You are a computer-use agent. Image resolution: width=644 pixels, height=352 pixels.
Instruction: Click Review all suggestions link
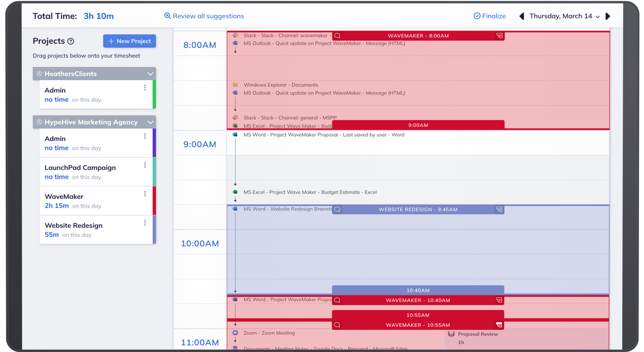204,16
